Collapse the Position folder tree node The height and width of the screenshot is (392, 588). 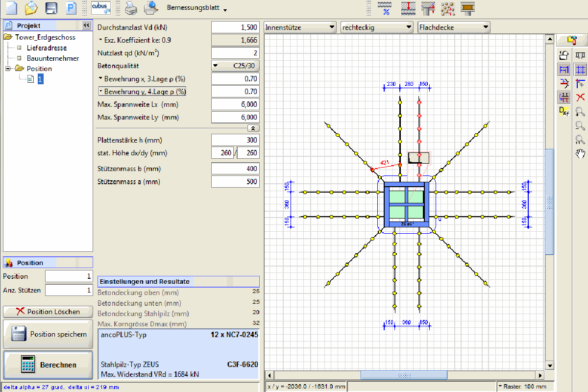coord(8,69)
